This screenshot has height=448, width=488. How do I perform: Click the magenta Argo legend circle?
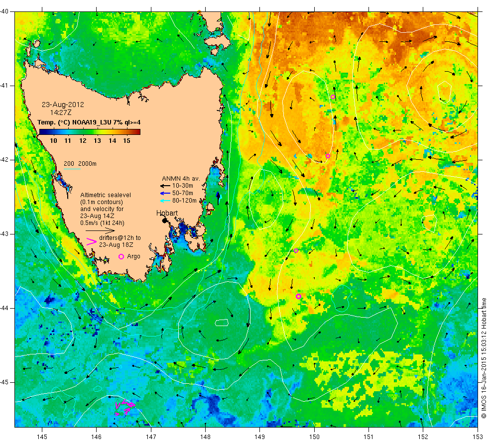click(122, 256)
